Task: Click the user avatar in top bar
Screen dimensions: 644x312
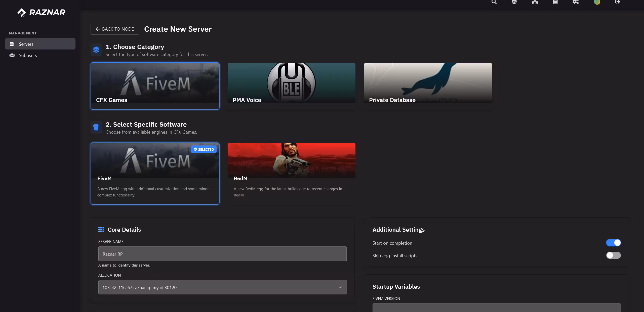Action: [597, 2]
